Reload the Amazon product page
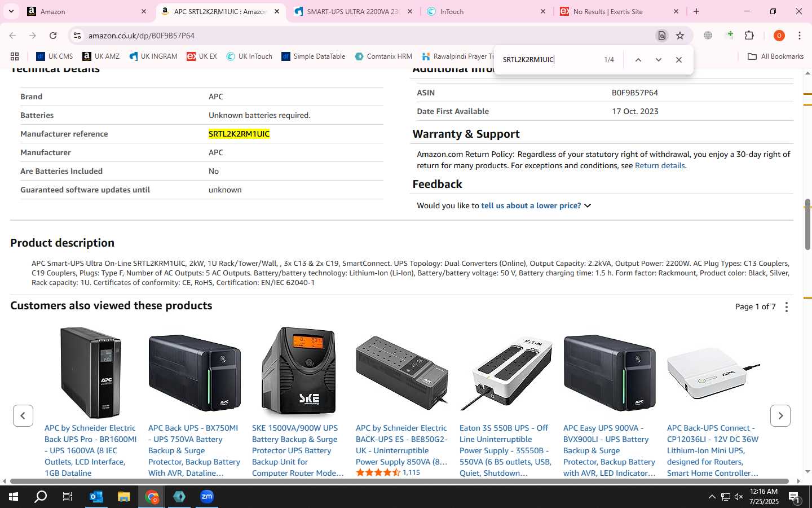This screenshot has height=508, width=812. tap(53, 36)
